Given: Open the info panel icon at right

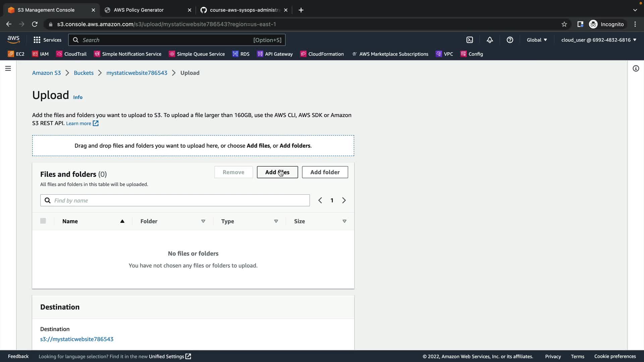Looking at the screenshot, I should (x=636, y=68).
